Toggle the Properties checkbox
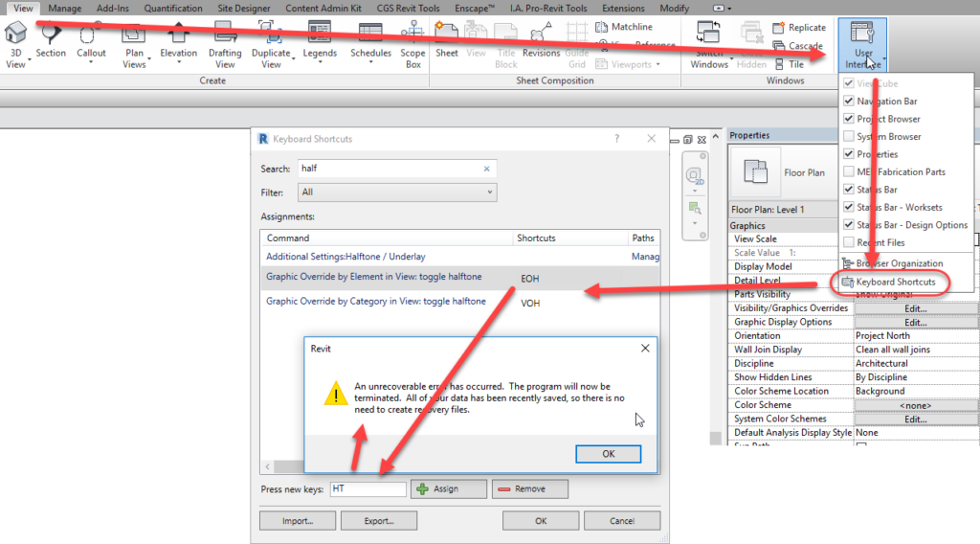Viewport: 980px width, 544px height. [848, 154]
